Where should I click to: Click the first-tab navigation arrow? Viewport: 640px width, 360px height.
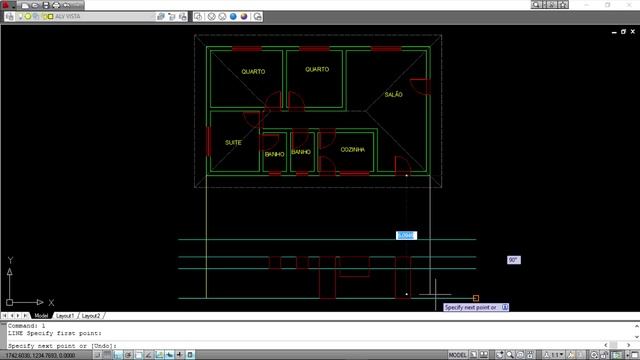coord(4,316)
